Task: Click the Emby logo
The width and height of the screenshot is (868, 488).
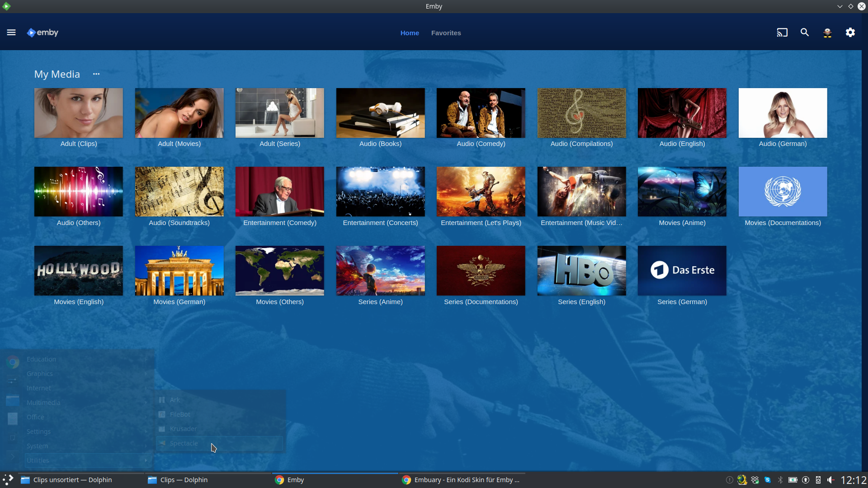Action: [42, 33]
